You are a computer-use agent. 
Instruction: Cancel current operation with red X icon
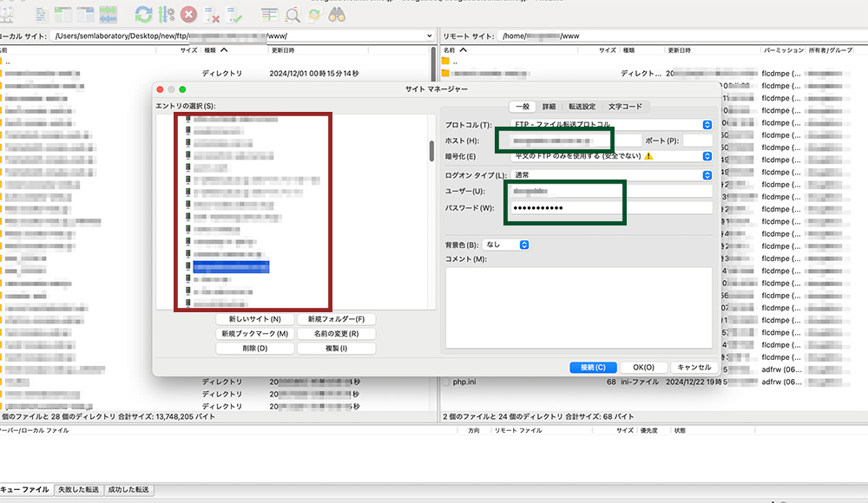(x=188, y=15)
